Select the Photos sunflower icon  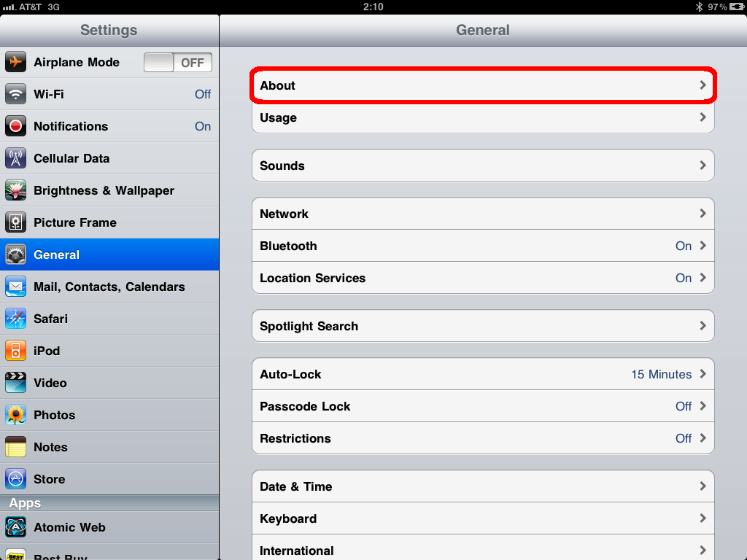[16, 415]
